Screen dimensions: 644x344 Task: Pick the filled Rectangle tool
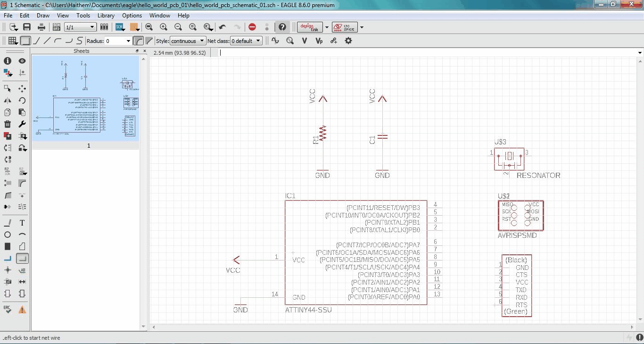point(8,246)
